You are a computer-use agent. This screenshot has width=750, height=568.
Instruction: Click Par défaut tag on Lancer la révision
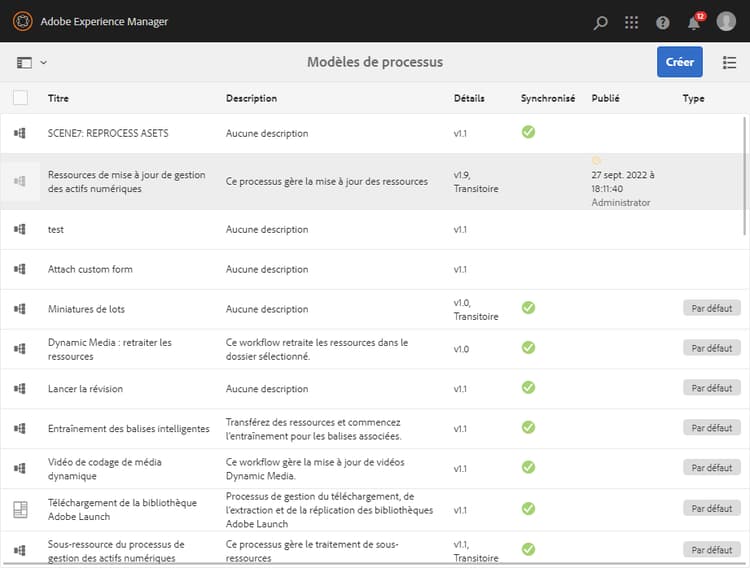click(712, 388)
